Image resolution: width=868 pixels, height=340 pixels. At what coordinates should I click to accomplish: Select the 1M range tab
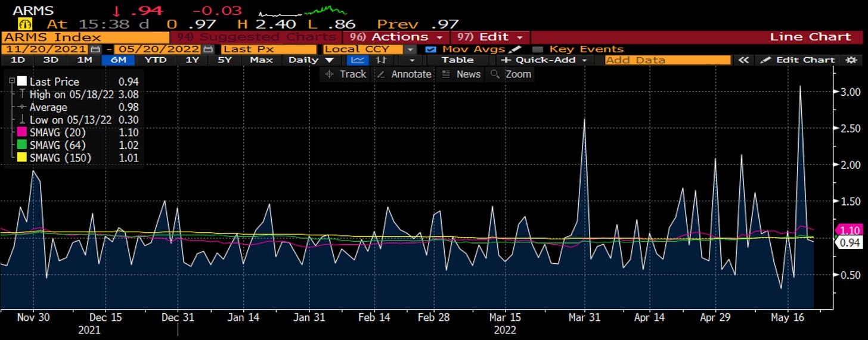(x=85, y=60)
